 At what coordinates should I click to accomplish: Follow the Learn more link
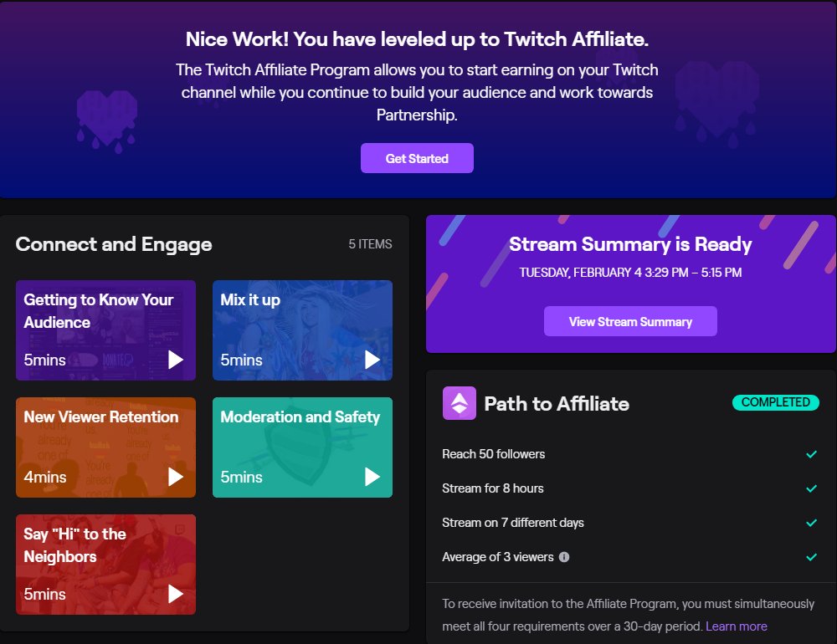coord(736,626)
